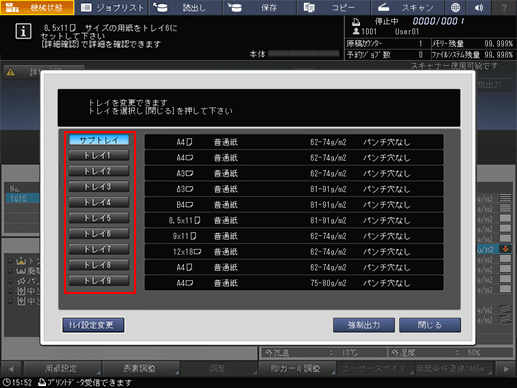This screenshot has height=388, width=517.
Task: Select サブトレイ bypass tray
Action: click(x=99, y=140)
